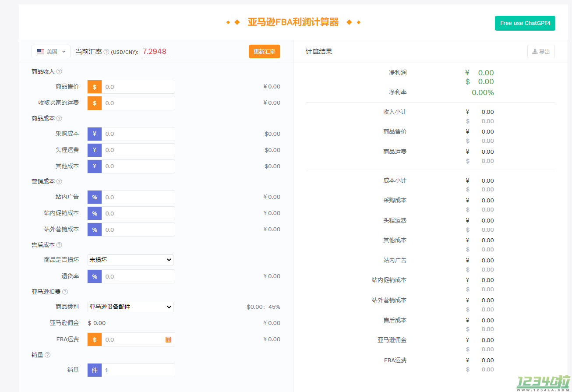The image size is (572, 392).
Task: Click the $0.00：45% commission rate text
Action: tap(263, 307)
